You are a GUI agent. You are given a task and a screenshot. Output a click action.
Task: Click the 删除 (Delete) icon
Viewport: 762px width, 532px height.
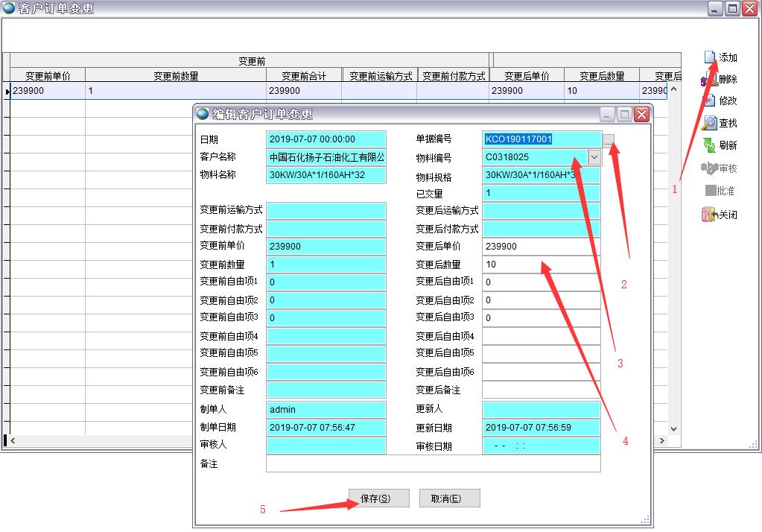click(x=708, y=79)
